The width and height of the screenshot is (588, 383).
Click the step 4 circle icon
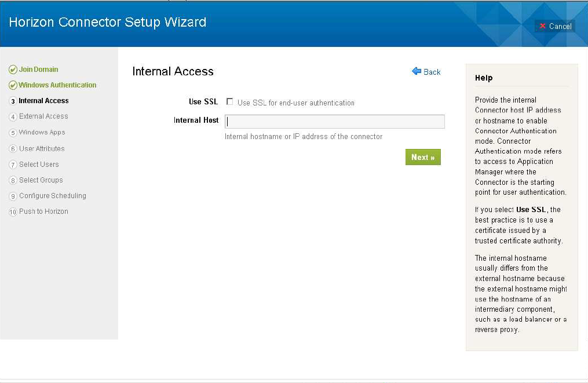[13, 117]
